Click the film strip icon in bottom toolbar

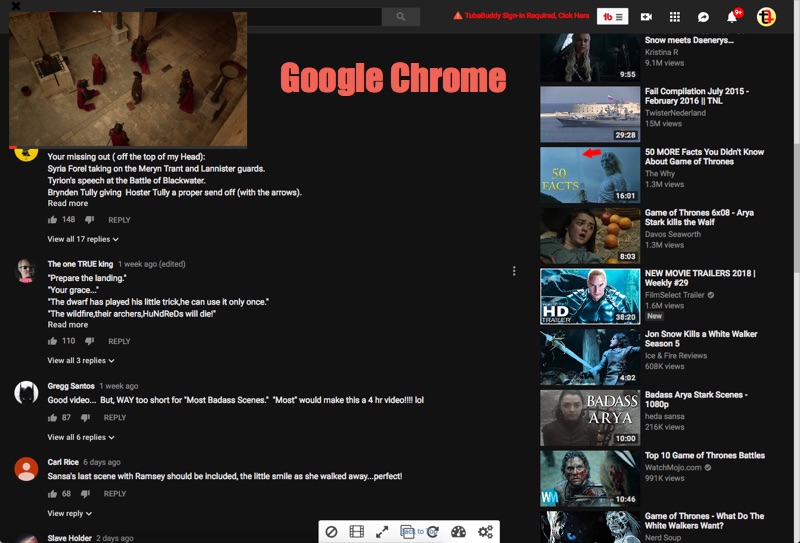pos(357,532)
